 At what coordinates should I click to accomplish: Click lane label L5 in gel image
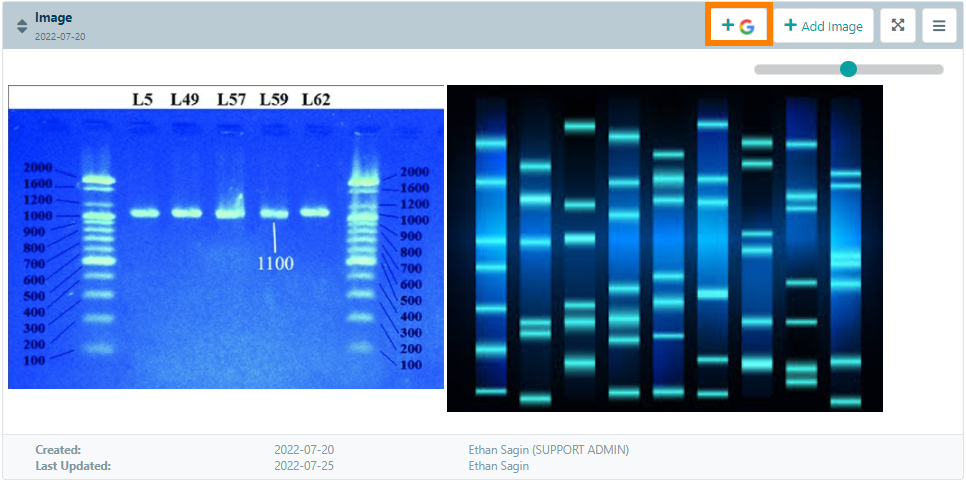[142, 99]
